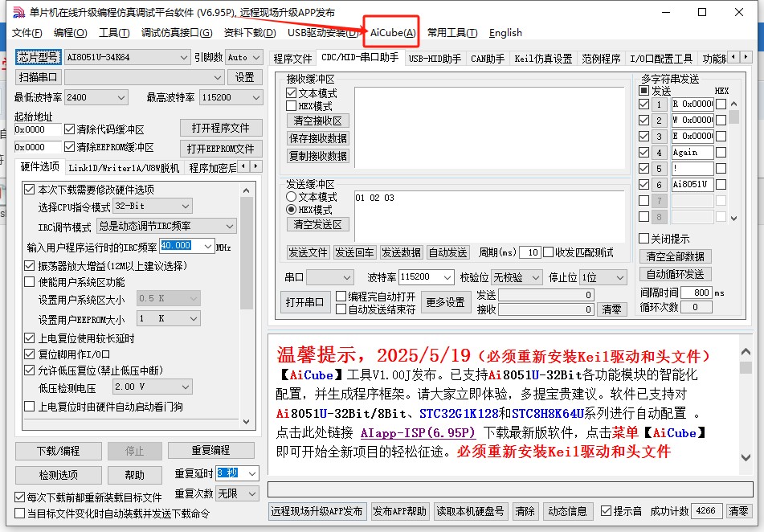Enable 关闭提示 checkbox
764x532 pixels.
point(643,239)
